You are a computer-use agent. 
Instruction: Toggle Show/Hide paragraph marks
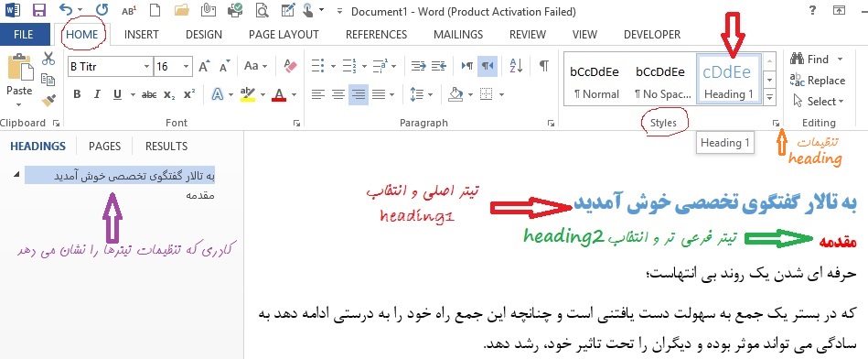point(544,66)
